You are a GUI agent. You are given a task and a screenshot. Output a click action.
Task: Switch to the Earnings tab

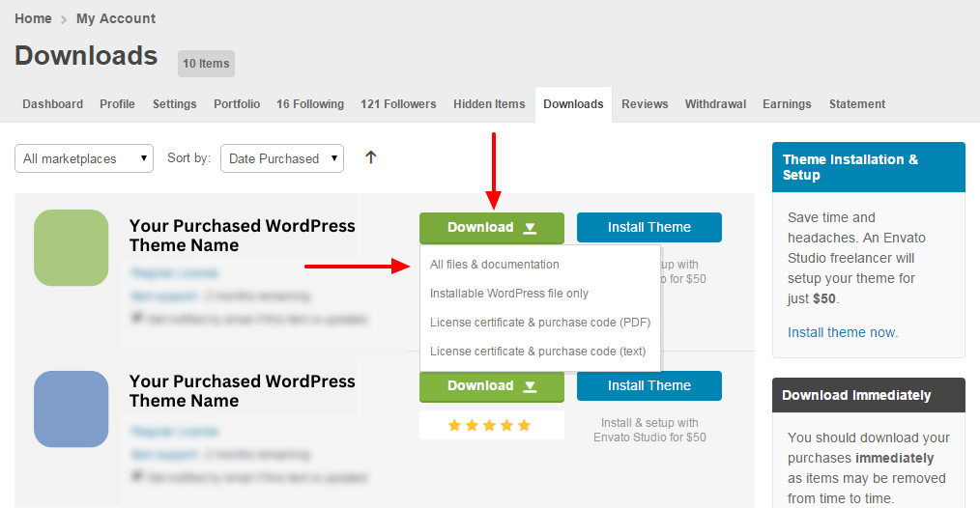pos(787,104)
